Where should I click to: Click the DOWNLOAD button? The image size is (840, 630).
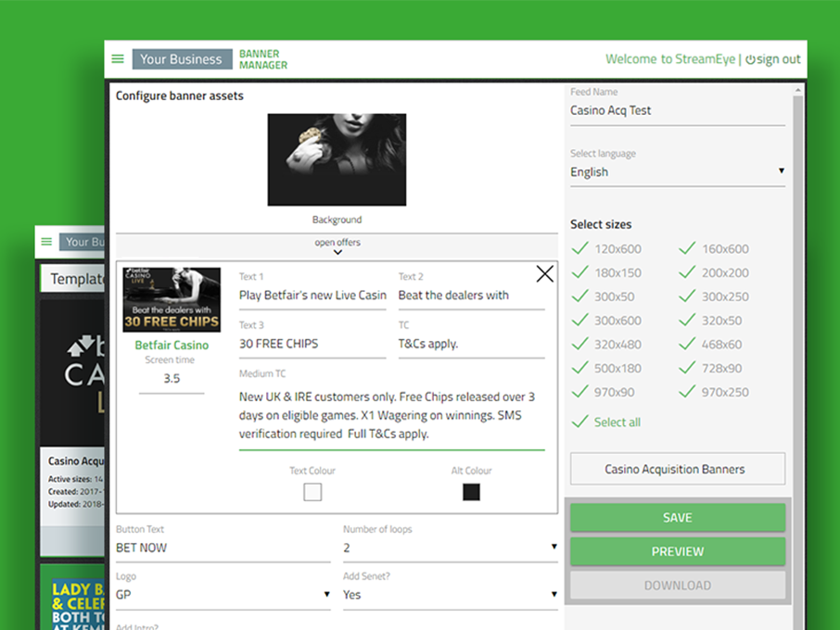[678, 585]
